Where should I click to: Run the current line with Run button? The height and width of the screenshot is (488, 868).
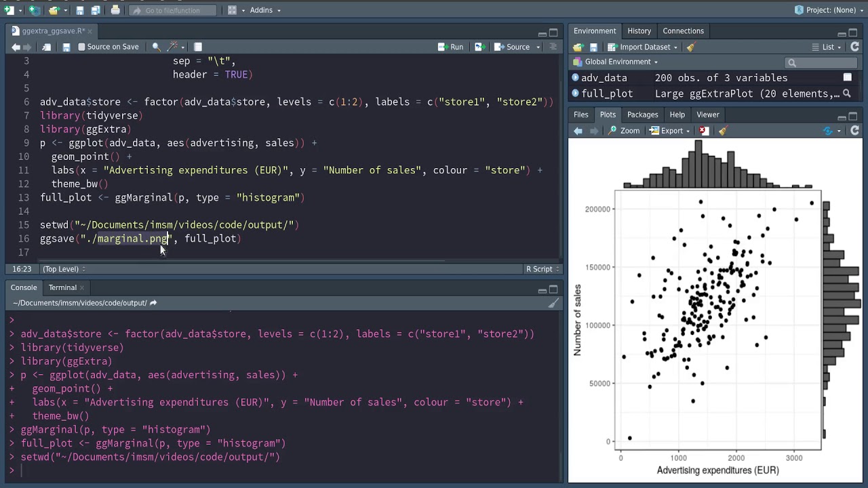450,47
